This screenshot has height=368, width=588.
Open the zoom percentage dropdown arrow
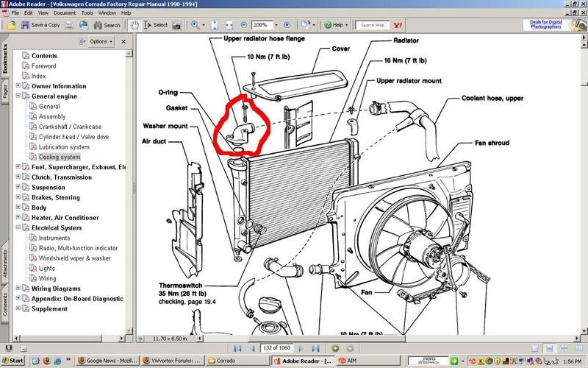click(x=276, y=25)
